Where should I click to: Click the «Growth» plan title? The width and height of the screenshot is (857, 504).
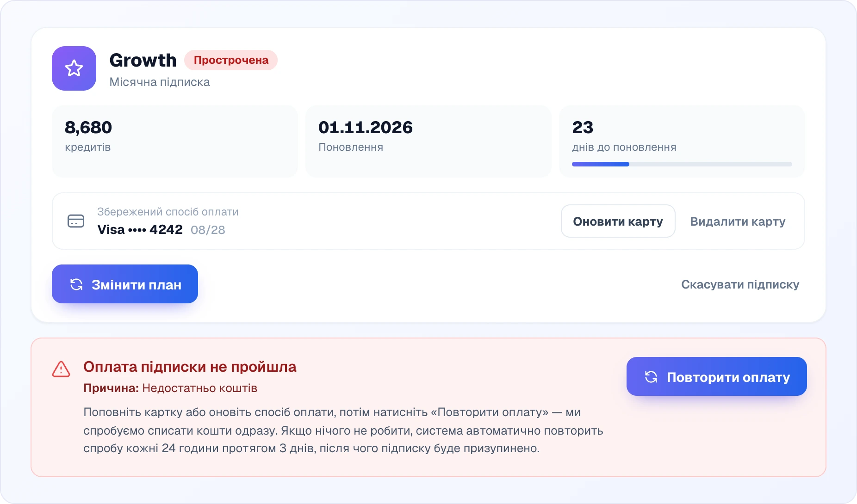(x=143, y=60)
